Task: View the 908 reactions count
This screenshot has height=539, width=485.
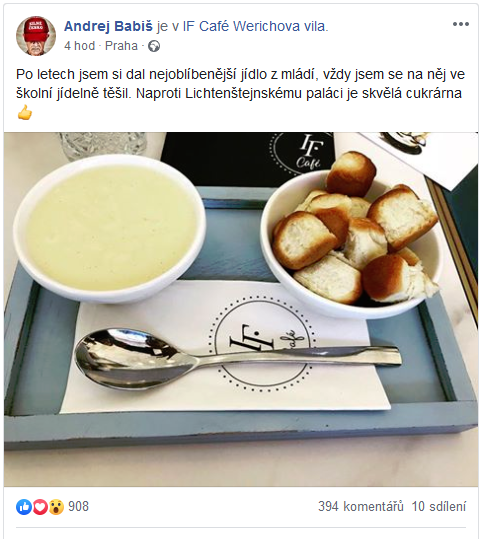Action: (x=78, y=506)
